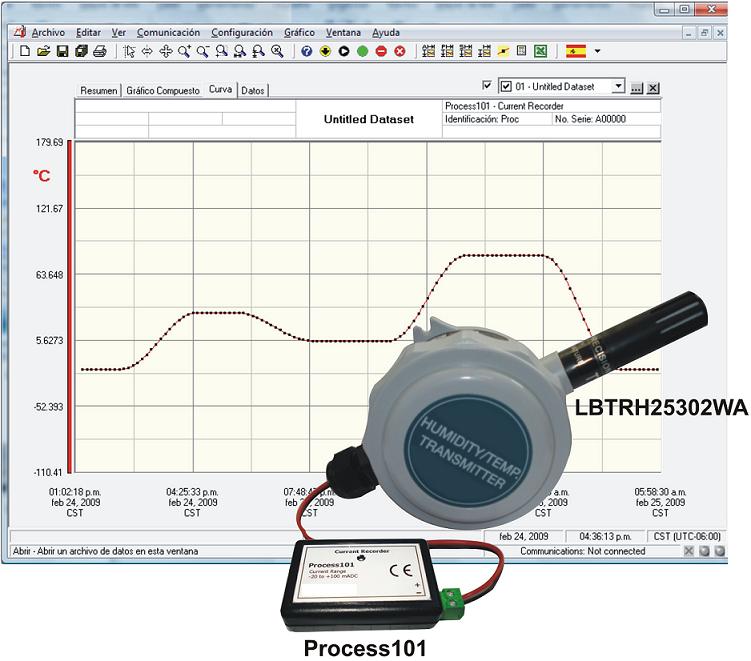Click the last zoom magnifier with X

click(x=277, y=51)
